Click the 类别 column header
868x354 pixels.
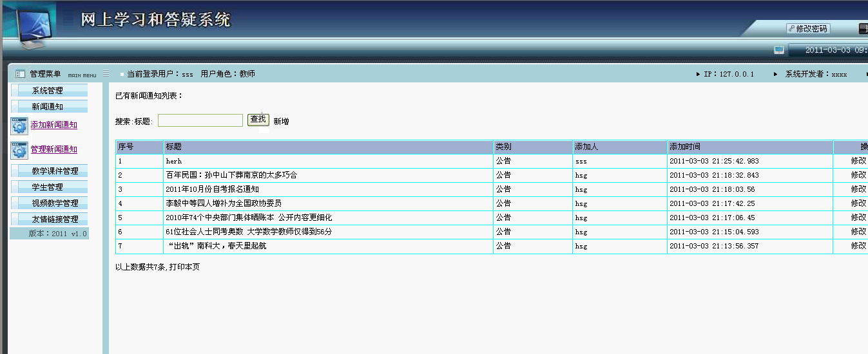pyautogui.click(x=533, y=147)
